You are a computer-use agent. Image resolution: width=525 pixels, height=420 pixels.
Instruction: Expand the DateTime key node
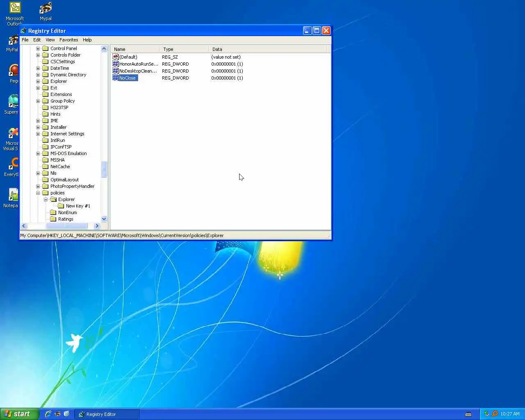tap(38, 68)
